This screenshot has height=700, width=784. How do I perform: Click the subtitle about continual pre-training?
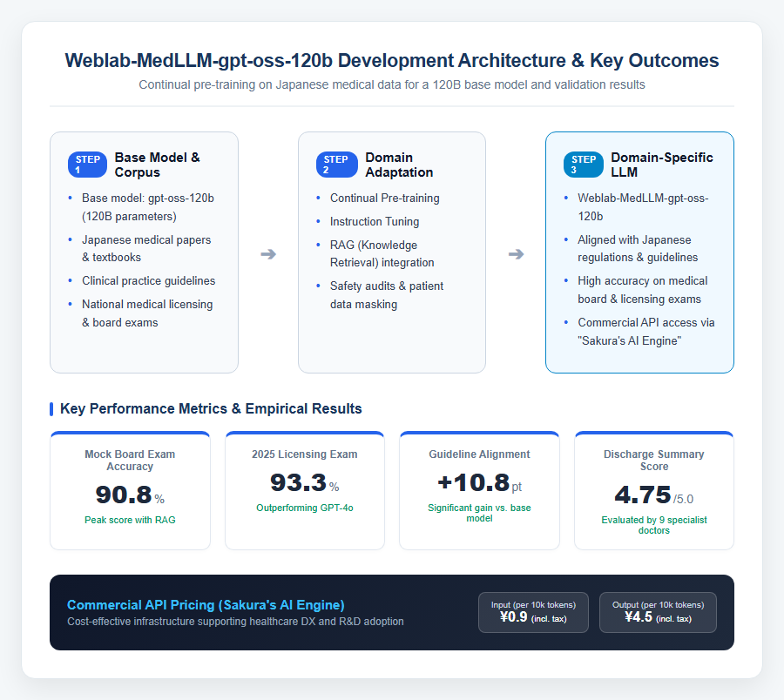coord(391,85)
